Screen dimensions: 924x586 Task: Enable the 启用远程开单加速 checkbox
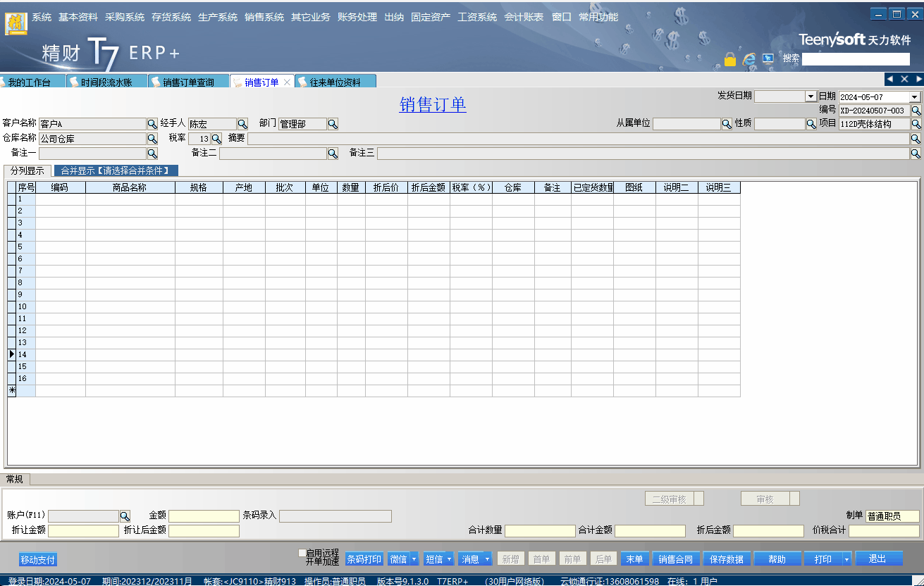tap(302, 553)
